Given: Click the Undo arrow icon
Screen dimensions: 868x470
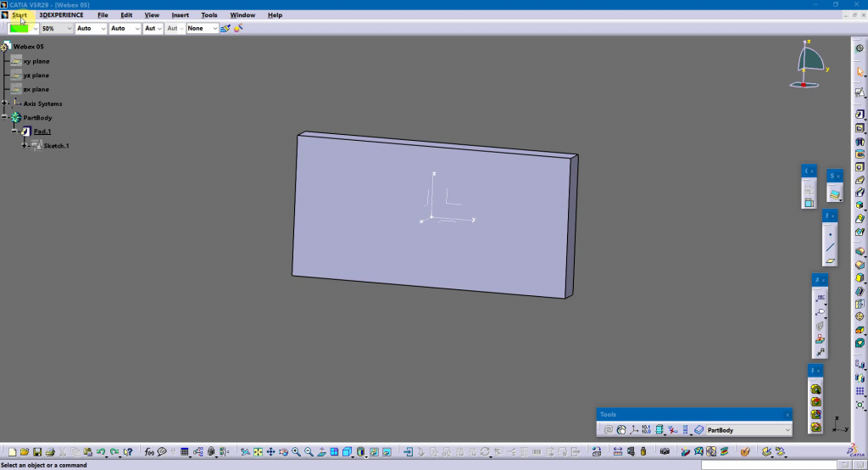Looking at the screenshot, I should point(101,452).
